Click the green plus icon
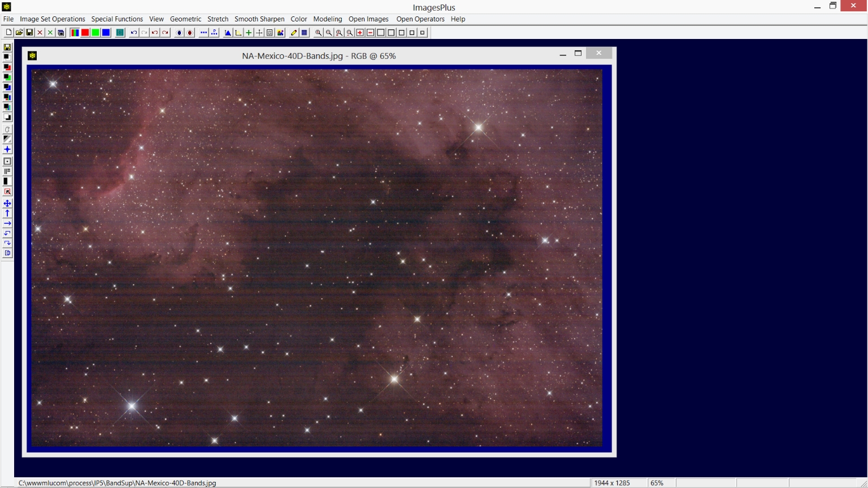 (249, 33)
